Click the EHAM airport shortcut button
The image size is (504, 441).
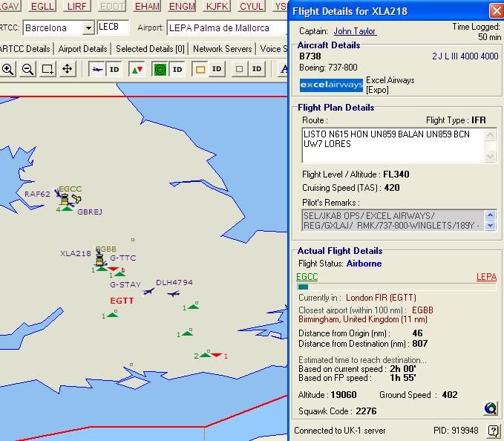[x=146, y=6]
